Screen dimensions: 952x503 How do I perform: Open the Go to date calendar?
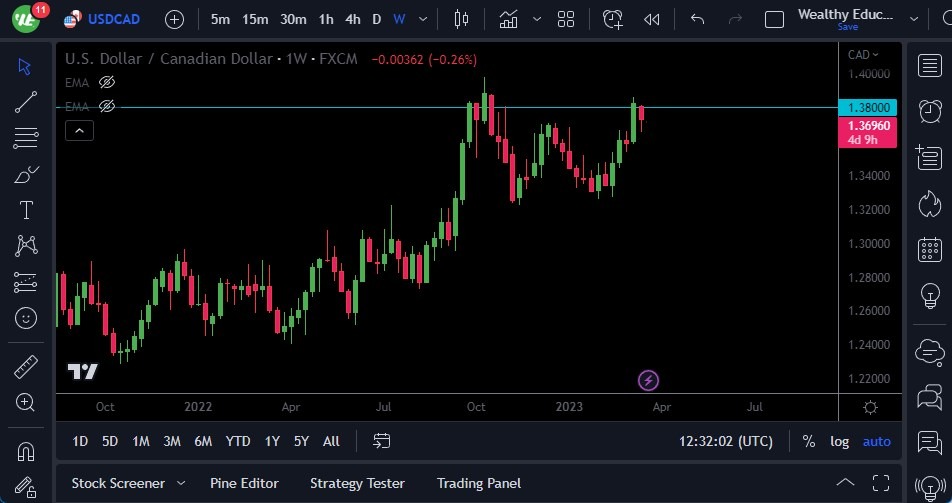[x=381, y=441]
